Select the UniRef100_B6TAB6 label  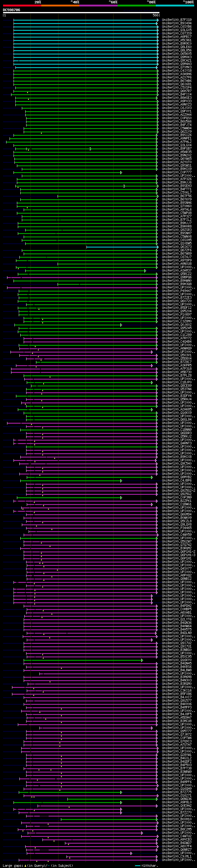(177, 81)
